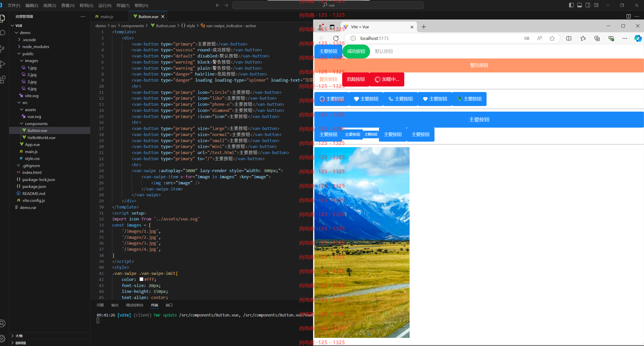Click the mountain carousel image
This screenshot has height=346, width=644.
coord(362,243)
